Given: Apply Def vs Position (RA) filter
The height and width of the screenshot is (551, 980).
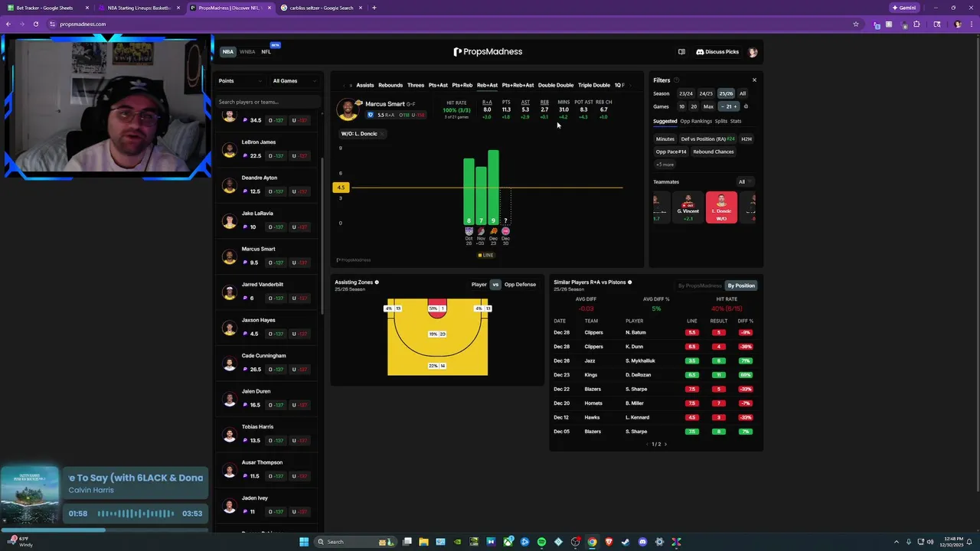Looking at the screenshot, I should [708, 139].
